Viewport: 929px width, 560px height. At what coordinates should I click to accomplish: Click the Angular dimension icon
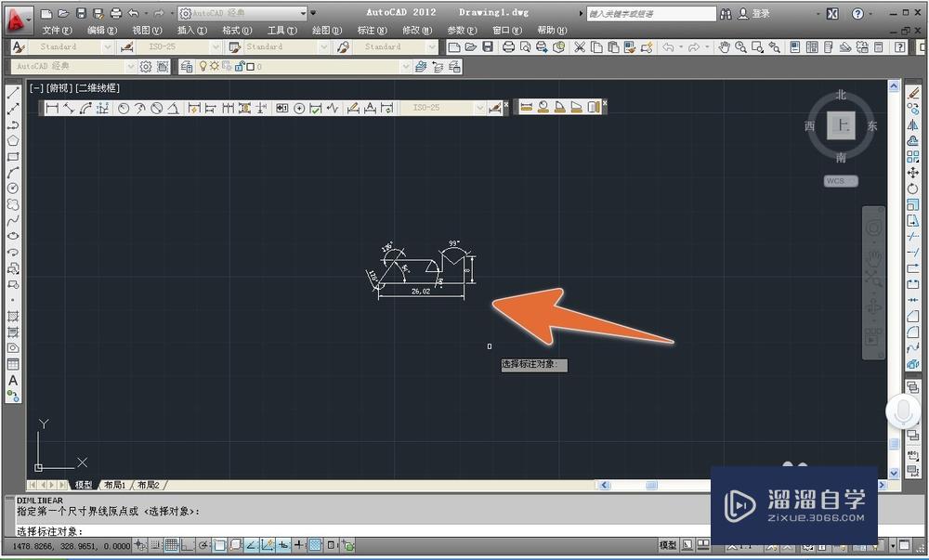[173, 108]
